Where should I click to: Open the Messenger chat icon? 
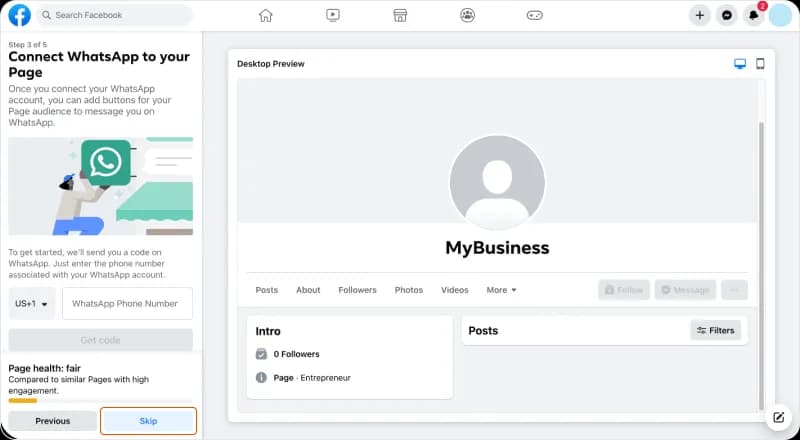(727, 15)
